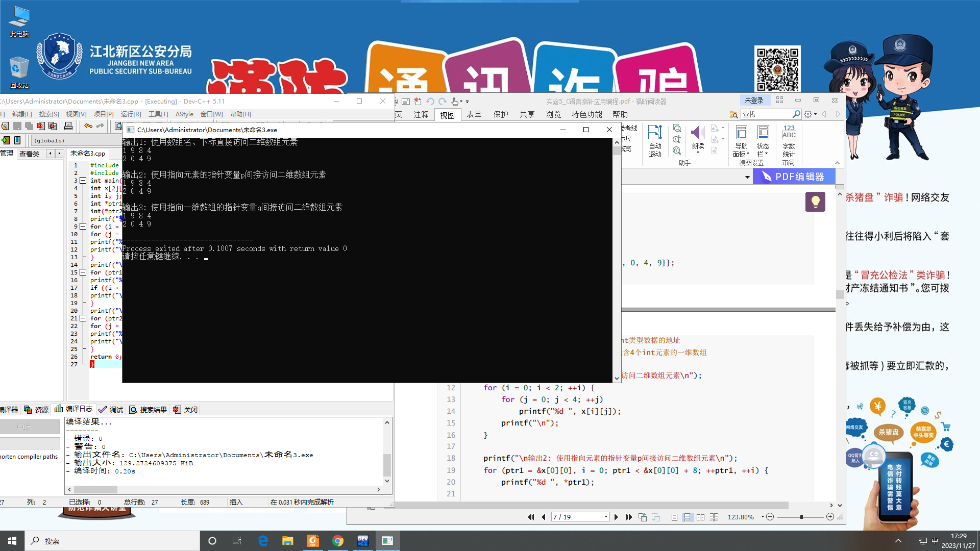Open the (globals) scope dropdown
This screenshot has width=980, height=551.
point(77,140)
